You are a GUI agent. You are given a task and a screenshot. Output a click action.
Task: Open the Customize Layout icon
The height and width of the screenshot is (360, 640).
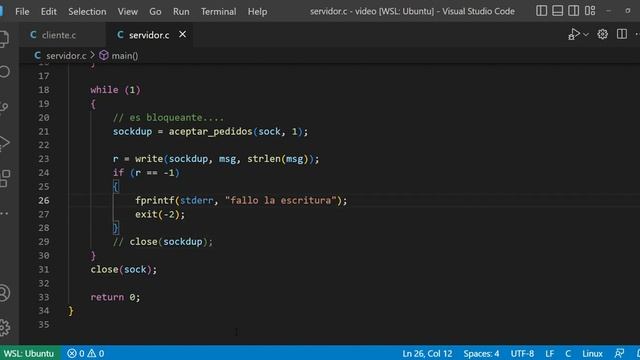click(x=590, y=11)
